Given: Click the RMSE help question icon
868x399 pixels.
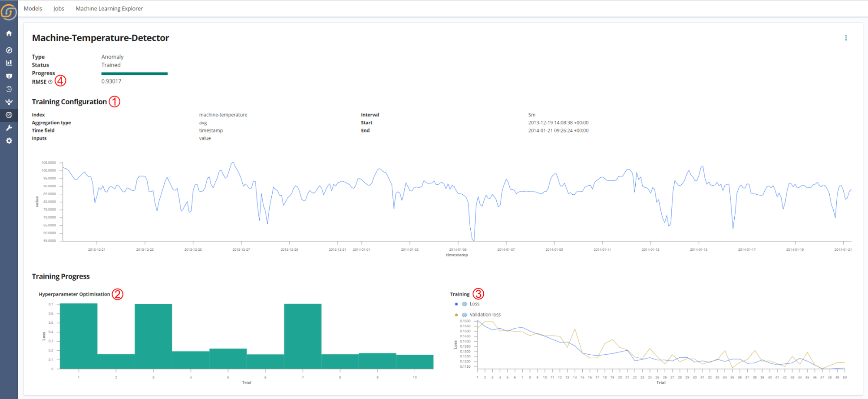Looking at the screenshot, I should point(50,82).
